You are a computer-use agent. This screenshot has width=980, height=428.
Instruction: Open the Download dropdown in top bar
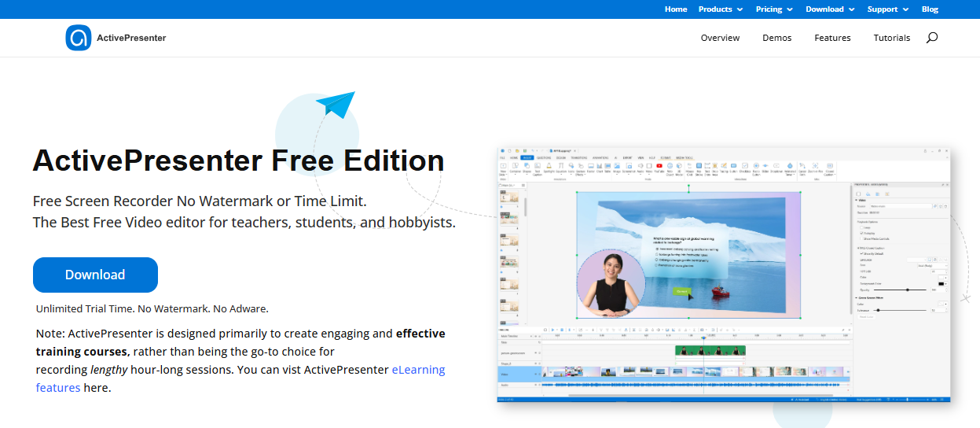coord(830,9)
